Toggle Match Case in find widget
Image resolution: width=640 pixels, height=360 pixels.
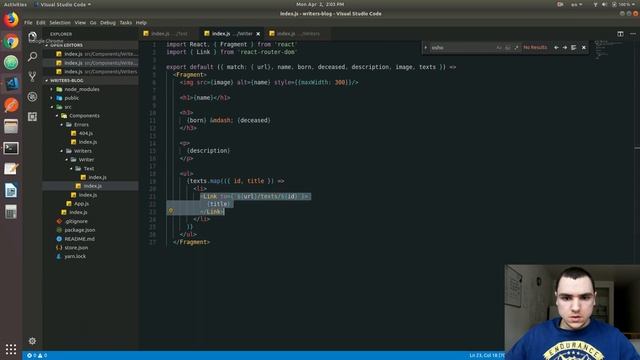[x=499, y=48]
